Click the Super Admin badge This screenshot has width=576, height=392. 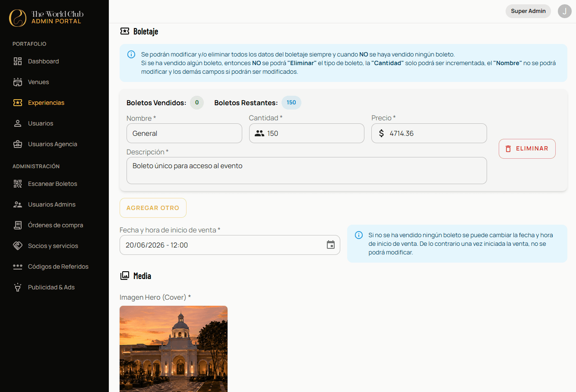[x=528, y=11]
